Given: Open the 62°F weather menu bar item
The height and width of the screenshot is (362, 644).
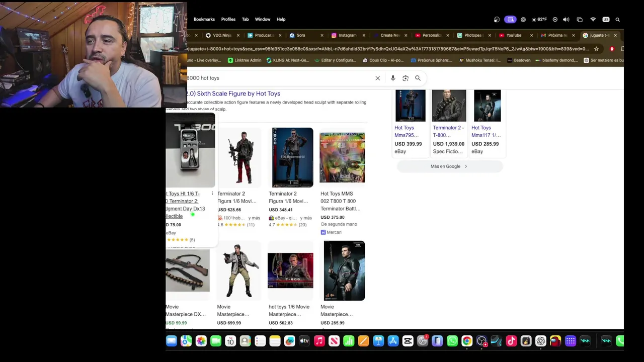Looking at the screenshot, I should click(x=539, y=20).
